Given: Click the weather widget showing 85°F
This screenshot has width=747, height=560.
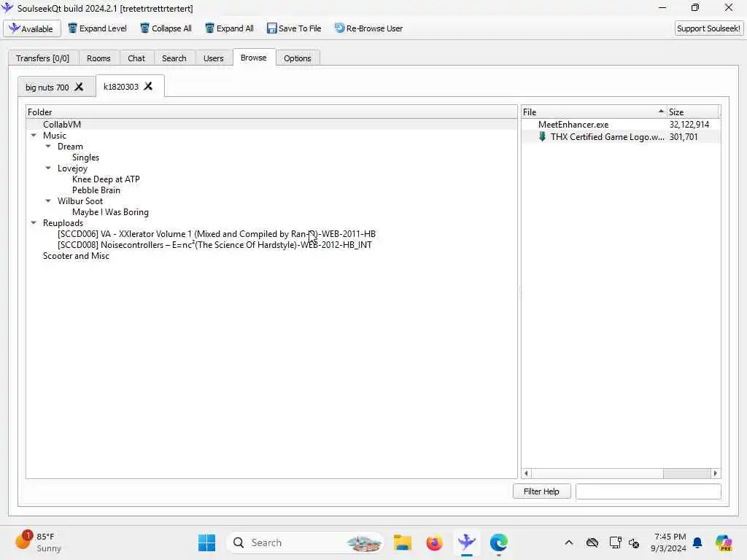Looking at the screenshot, I should pos(38,542).
